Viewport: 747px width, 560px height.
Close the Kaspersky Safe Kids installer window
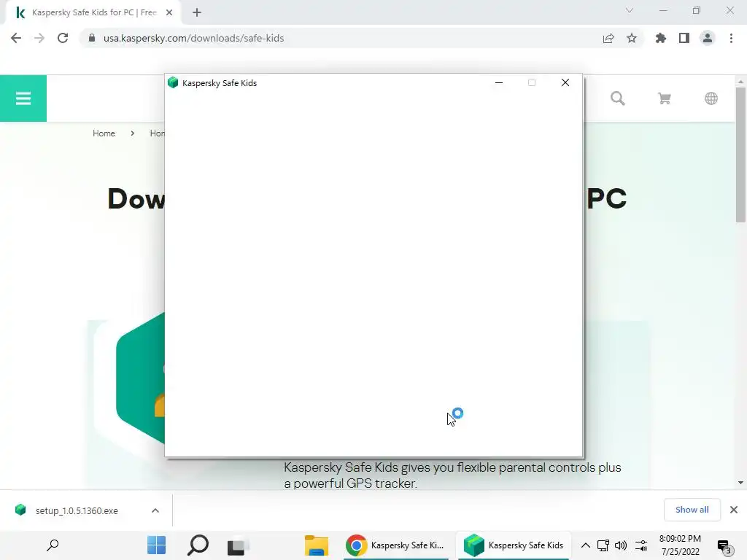[x=565, y=83]
